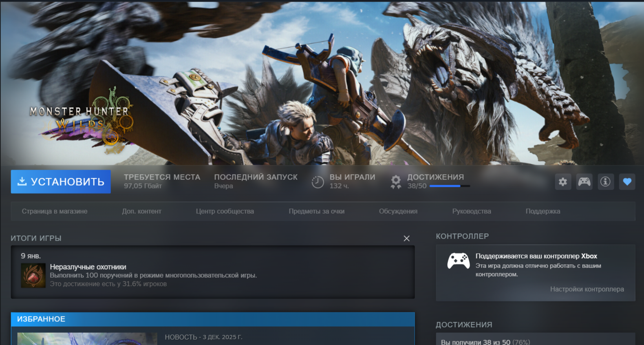Click the Вы играли 132 ч. text
The height and width of the screenshot is (345, 644).
click(353, 181)
